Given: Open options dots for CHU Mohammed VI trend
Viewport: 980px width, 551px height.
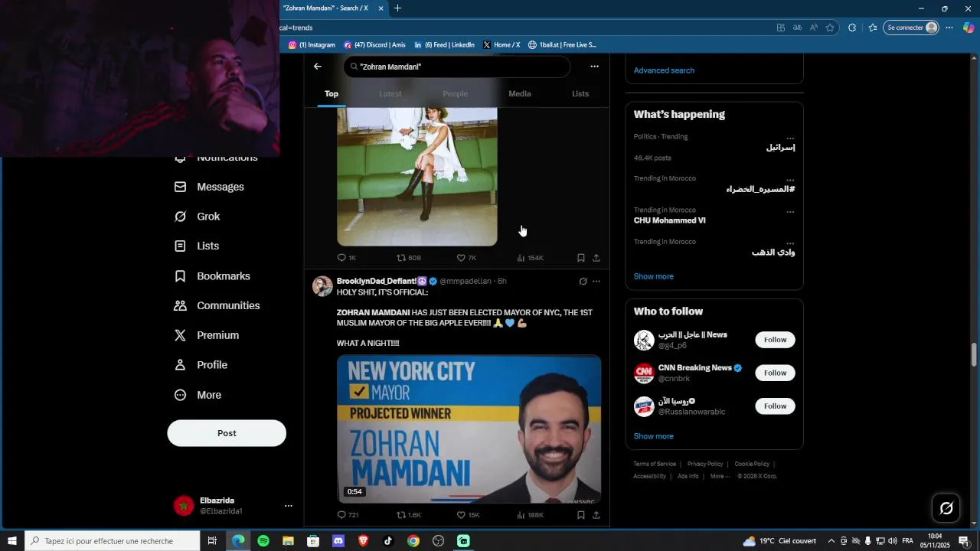Looking at the screenshot, I should pos(790,212).
